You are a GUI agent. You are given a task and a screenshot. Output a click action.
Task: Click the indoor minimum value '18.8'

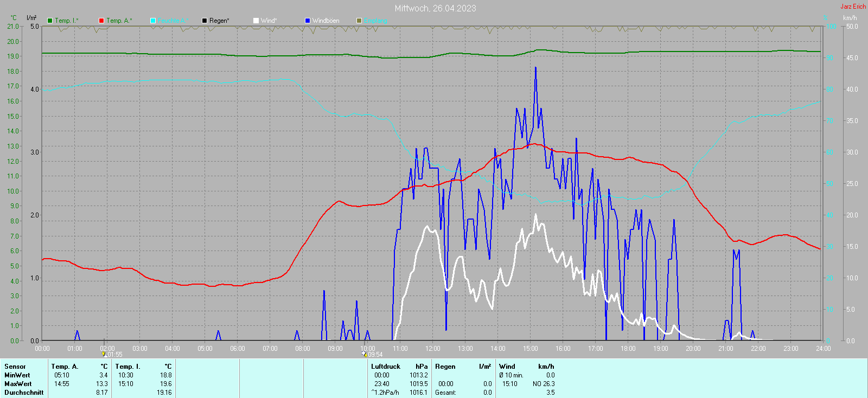pyautogui.click(x=166, y=375)
